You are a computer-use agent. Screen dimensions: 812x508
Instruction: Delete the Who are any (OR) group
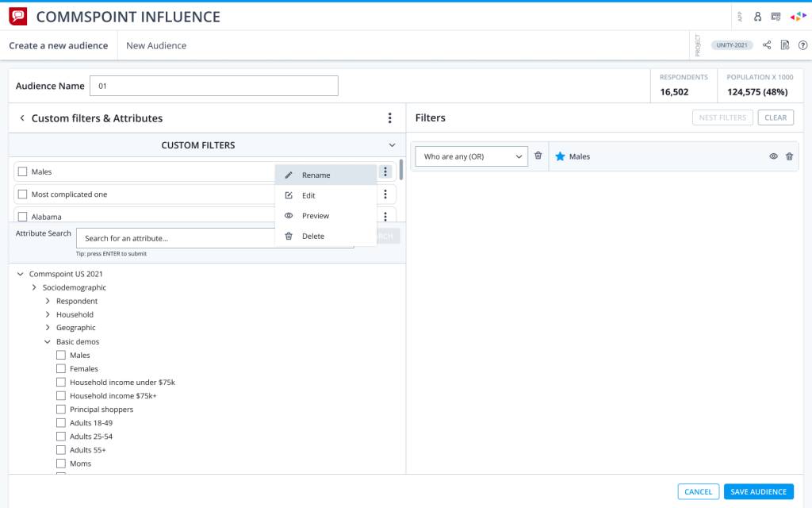[538, 156]
